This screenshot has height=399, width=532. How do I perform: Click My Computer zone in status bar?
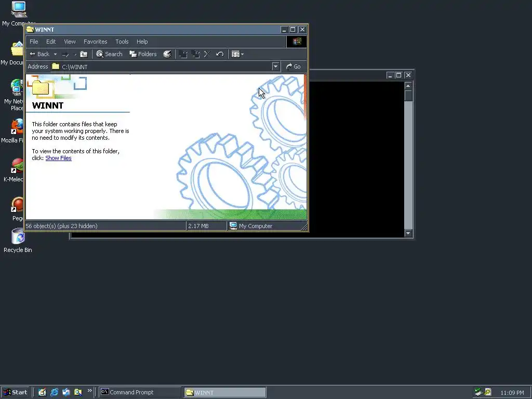coord(251,226)
